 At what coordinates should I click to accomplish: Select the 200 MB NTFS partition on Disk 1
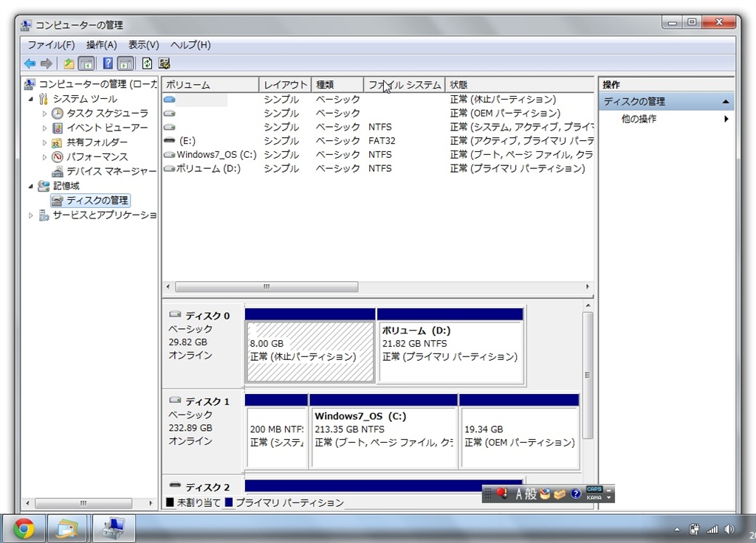pos(276,431)
